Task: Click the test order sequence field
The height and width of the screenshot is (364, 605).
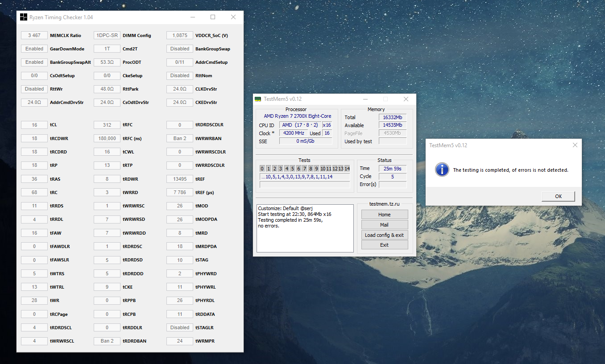Action: (x=305, y=177)
